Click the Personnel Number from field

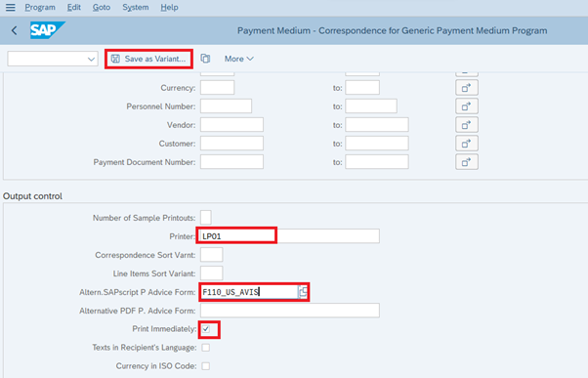click(x=226, y=106)
